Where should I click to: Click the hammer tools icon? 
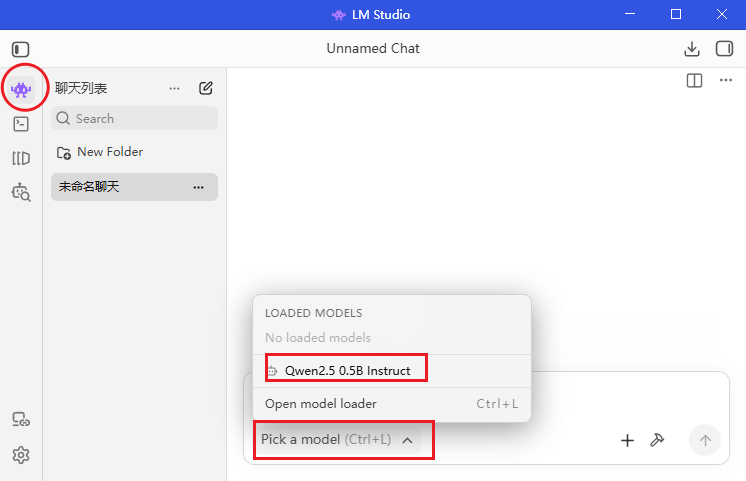tap(657, 440)
